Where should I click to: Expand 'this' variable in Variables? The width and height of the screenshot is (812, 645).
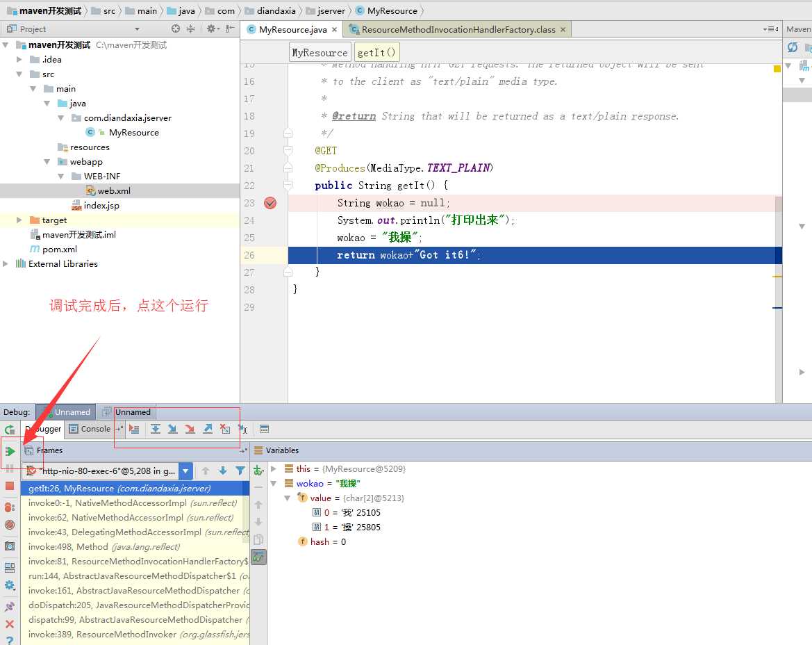click(x=274, y=469)
